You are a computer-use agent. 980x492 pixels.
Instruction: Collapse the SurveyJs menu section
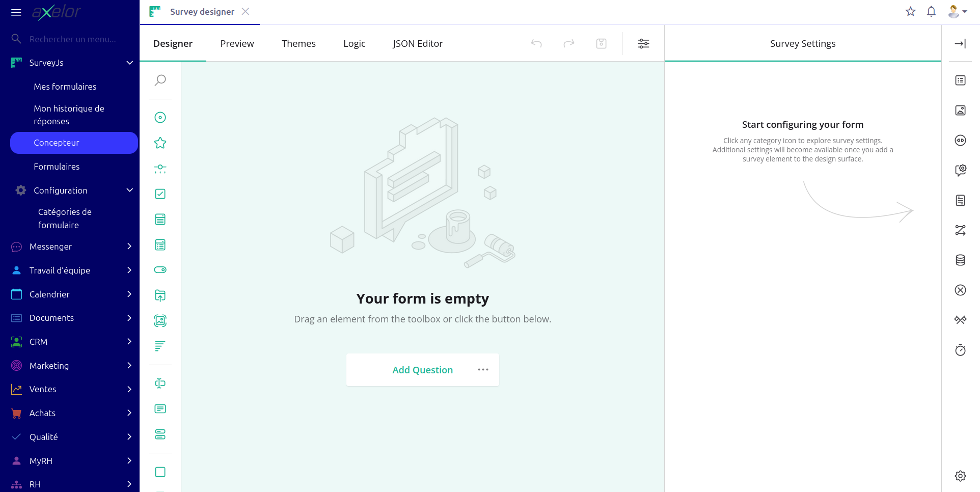pos(129,63)
